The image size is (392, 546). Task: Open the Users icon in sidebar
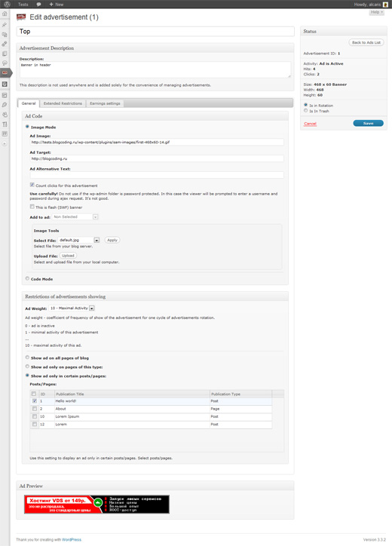point(5,115)
